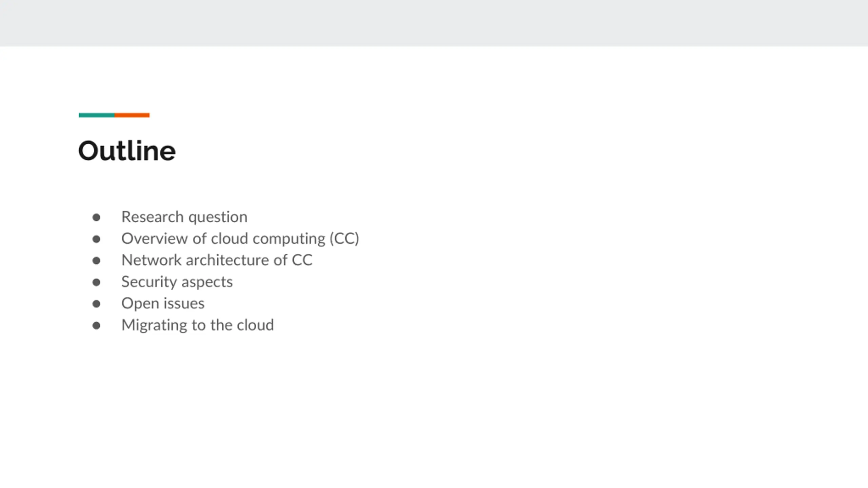Viewport: 868px width, 488px height.
Task: Click the gray header band atop the slide
Action: [x=434, y=23]
